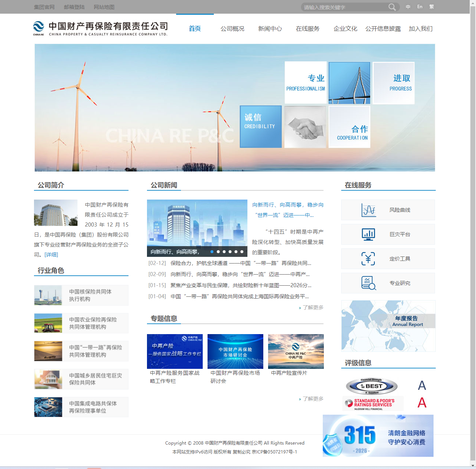
Task: Open the A.M. Best rating badge
Action: pyautogui.click(x=371, y=385)
